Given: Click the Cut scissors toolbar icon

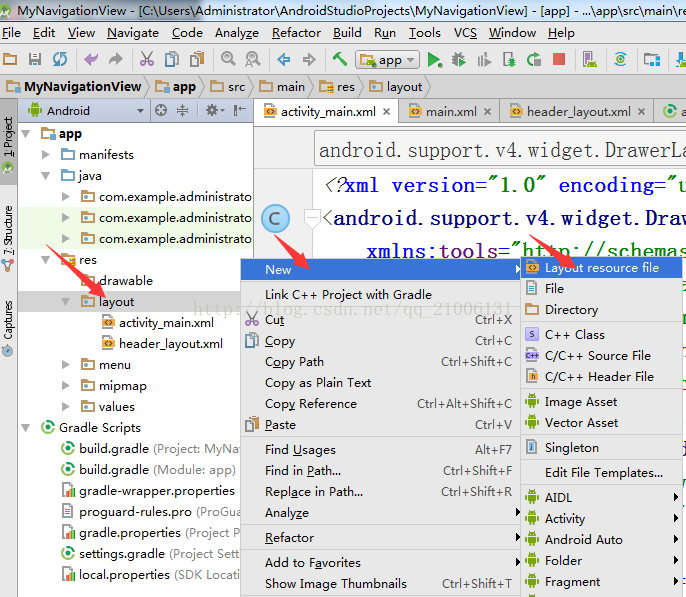Looking at the screenshot, I should point(147,59).
